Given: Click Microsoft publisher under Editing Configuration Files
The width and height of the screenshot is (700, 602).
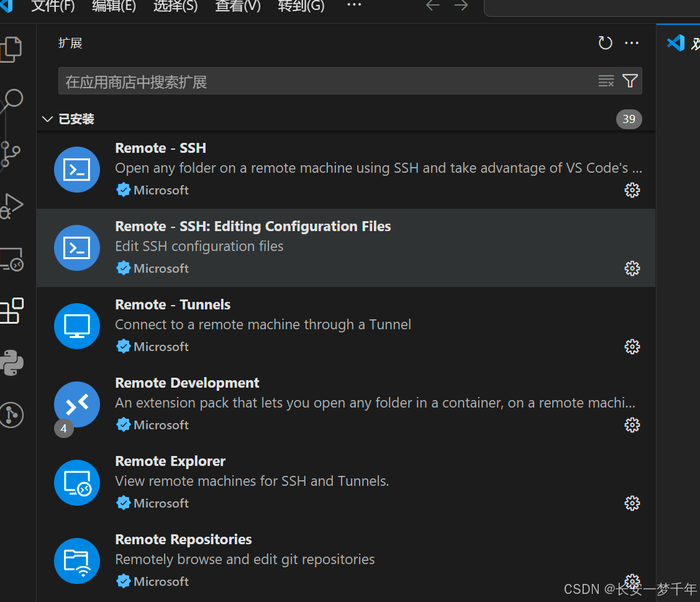Looking at the screenshot, I should tap(161, 268).
